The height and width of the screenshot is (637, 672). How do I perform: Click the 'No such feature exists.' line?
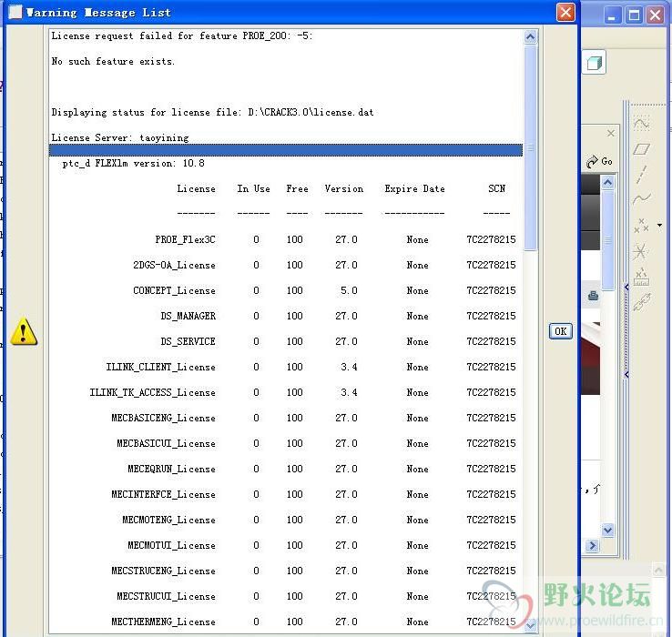point(113,61)
